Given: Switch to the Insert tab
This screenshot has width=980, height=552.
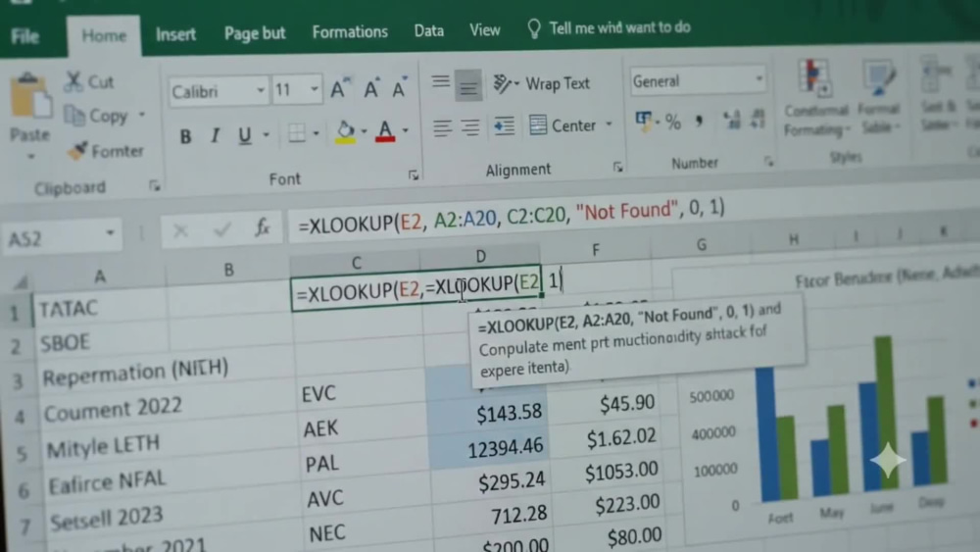Looking at the screenshot, I should click(175, 33).
